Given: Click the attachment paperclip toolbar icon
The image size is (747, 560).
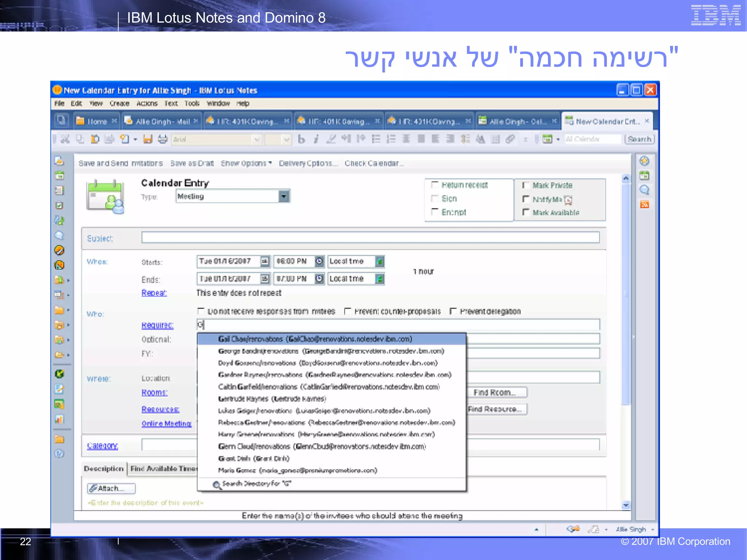Looking at the screenshot, I should (x=510, y=139).
